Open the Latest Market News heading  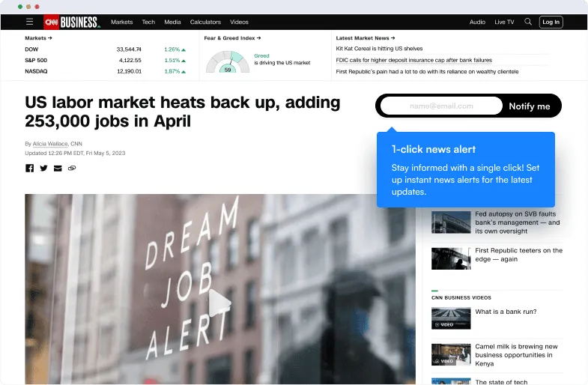click(x=366, y=38)
